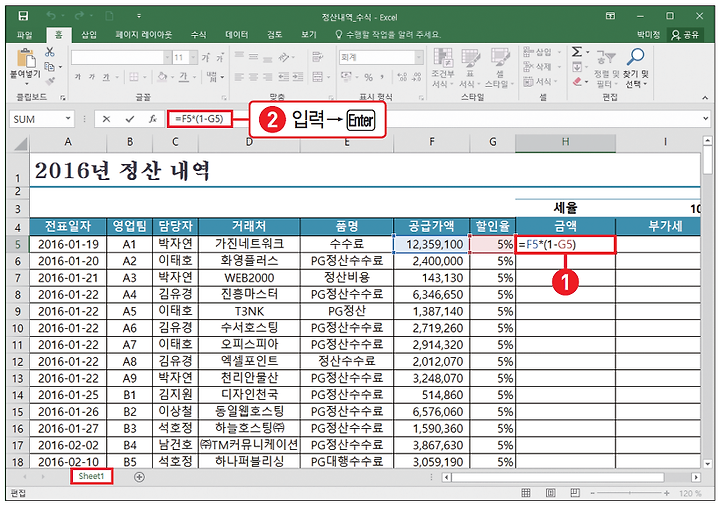The height and width of the screenshot is (507, 720).
Task: Toggle Align Left
Action: coord(239,77)
